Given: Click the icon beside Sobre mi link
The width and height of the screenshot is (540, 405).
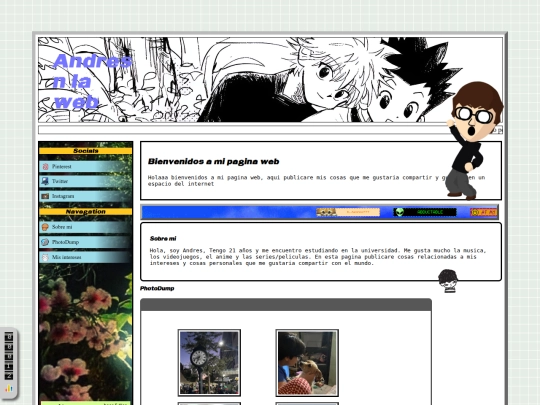Looking at the screenshot, I should coord(45,227).
